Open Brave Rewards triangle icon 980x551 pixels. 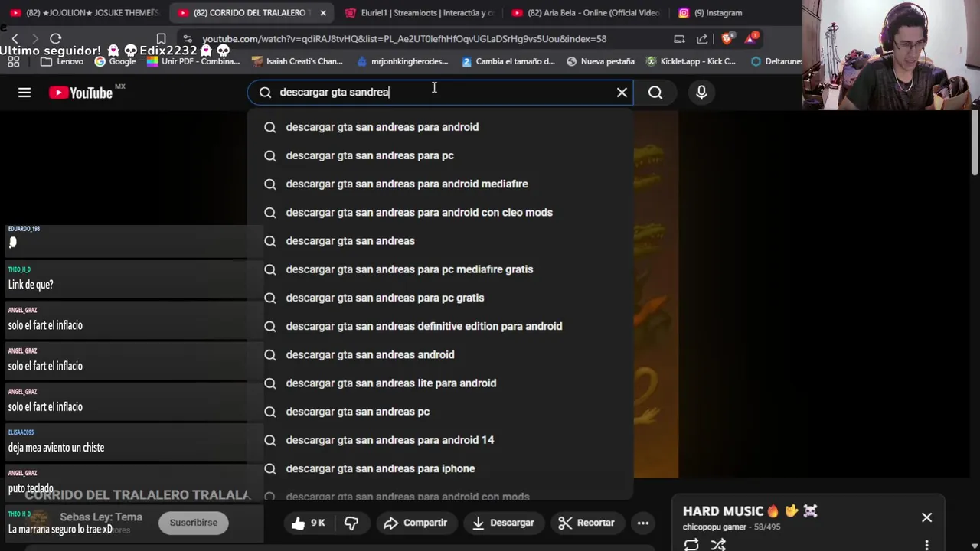tap(750, 37)
